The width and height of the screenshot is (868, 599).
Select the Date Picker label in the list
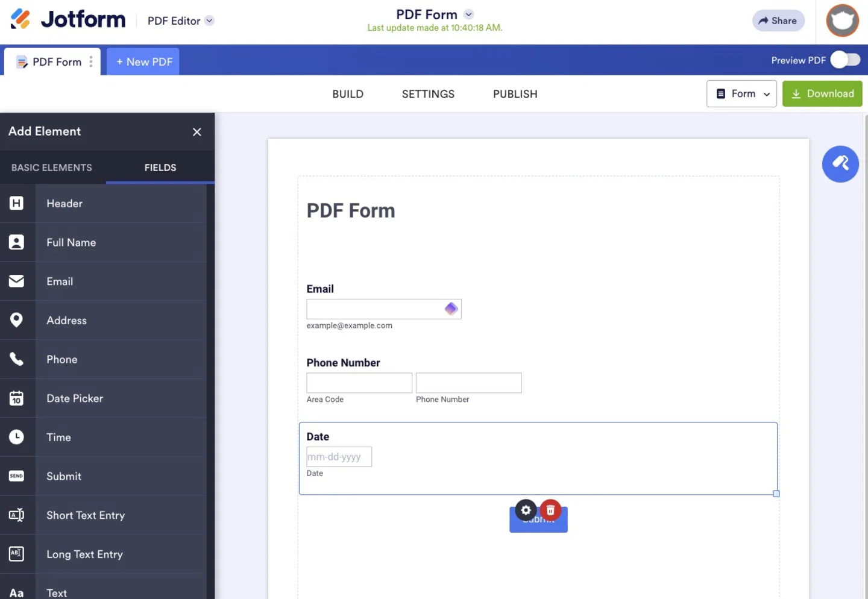coord(75,398)
